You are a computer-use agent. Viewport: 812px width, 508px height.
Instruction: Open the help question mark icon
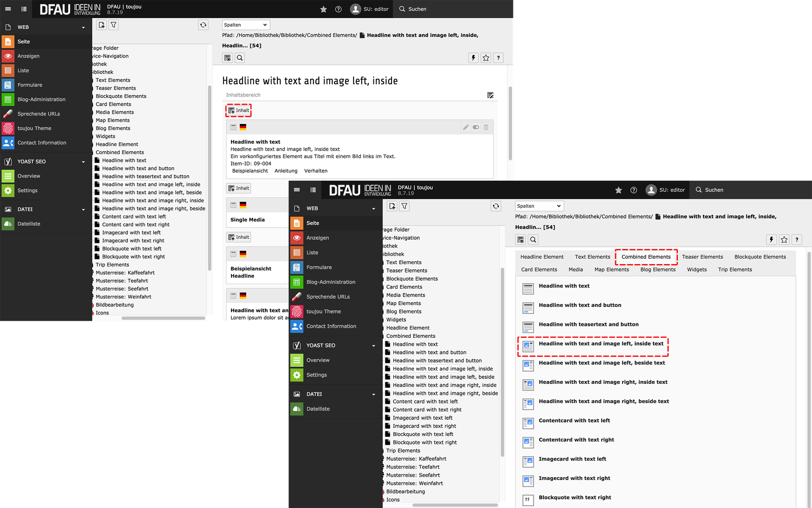pyautogui.click(x=338, y=9)
